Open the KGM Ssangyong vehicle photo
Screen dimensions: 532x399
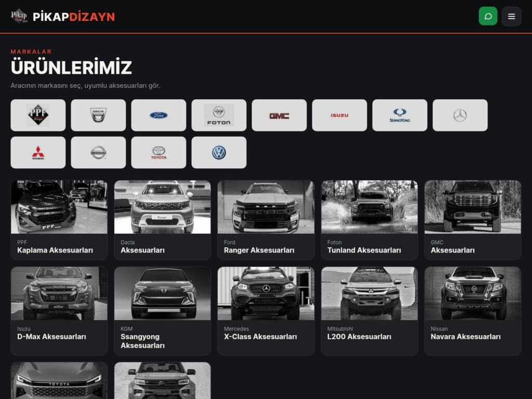[163, 294]
